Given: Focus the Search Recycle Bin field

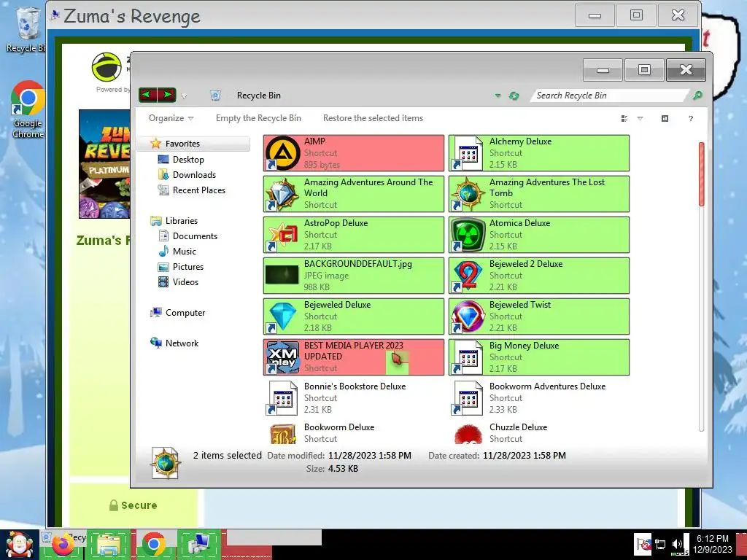Looking at the screenshot, I should point(609,96).
